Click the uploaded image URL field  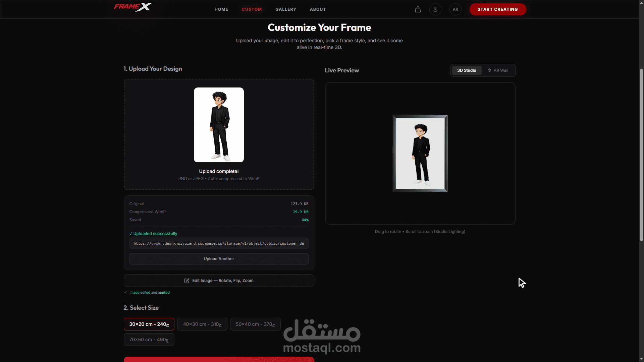(219, 243)
